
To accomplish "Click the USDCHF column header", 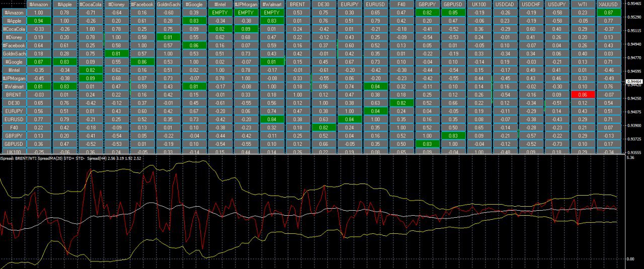I will pyautogui.click(x=531, y=4).
